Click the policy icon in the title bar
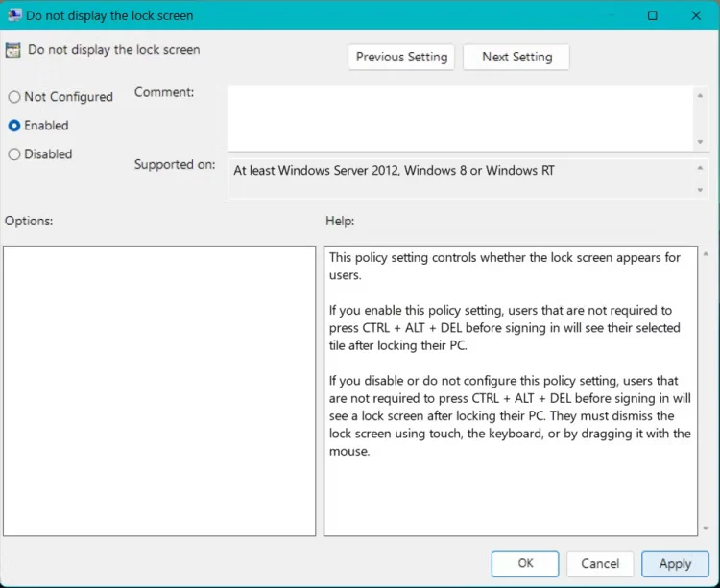This screenshot has width=720, height=588. pyautogui.click(x=12, y=15)
